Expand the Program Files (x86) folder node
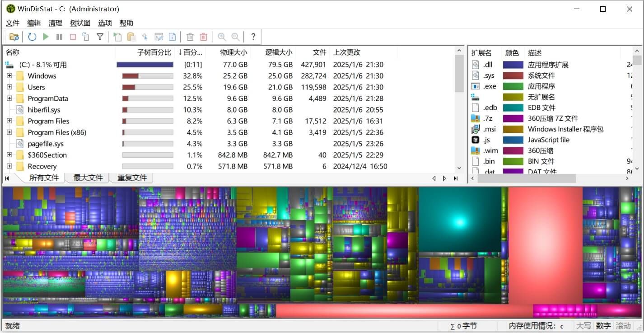The image size is (644, 333). (9, 132)
